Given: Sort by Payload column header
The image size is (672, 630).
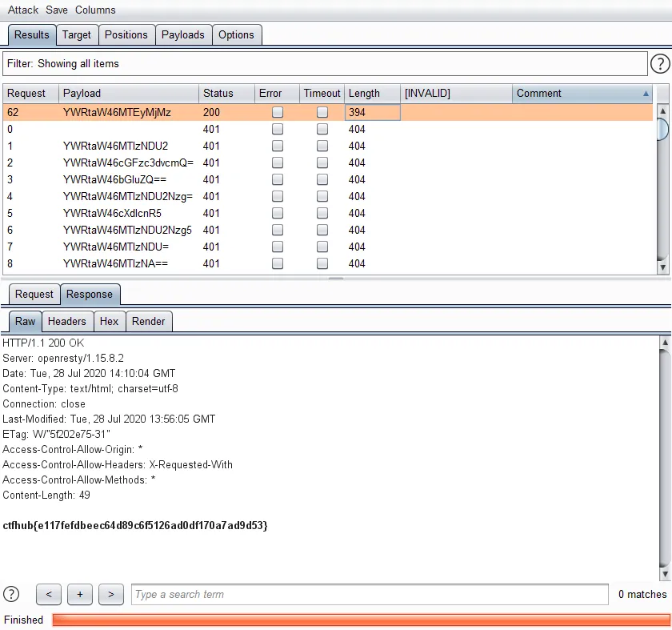Looking at the screenshot, I should click(129, 94).
